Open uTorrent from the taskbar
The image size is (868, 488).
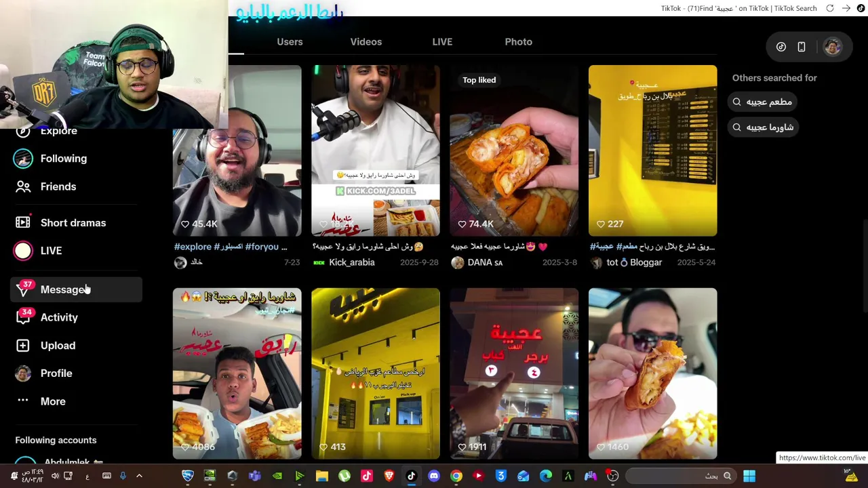click(x=344, y=476)
